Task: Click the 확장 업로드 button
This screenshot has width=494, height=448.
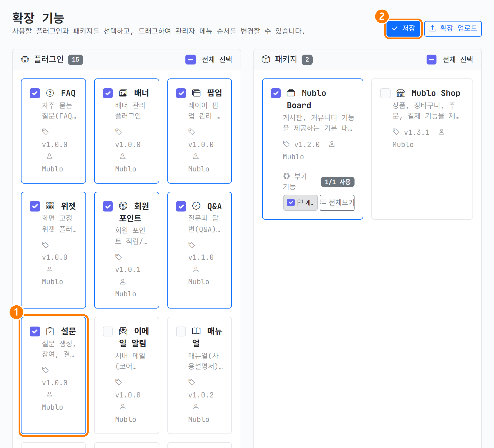Action: (453, 28)
